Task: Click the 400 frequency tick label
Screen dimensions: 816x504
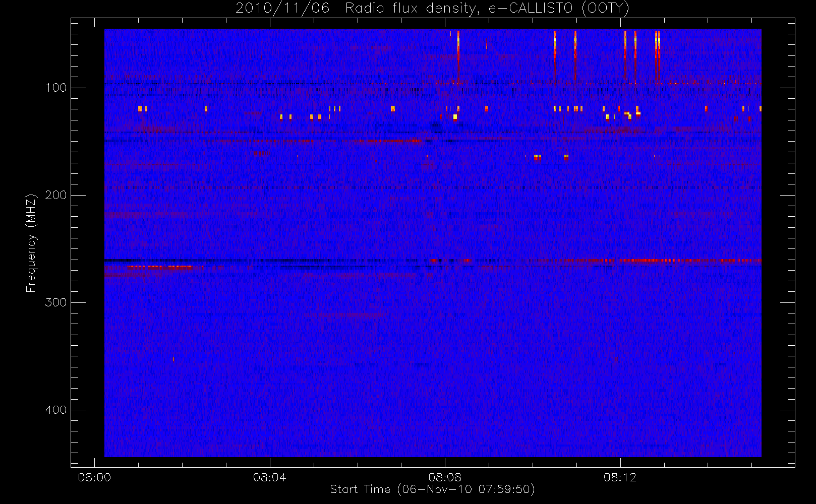Action: point(56,410)
